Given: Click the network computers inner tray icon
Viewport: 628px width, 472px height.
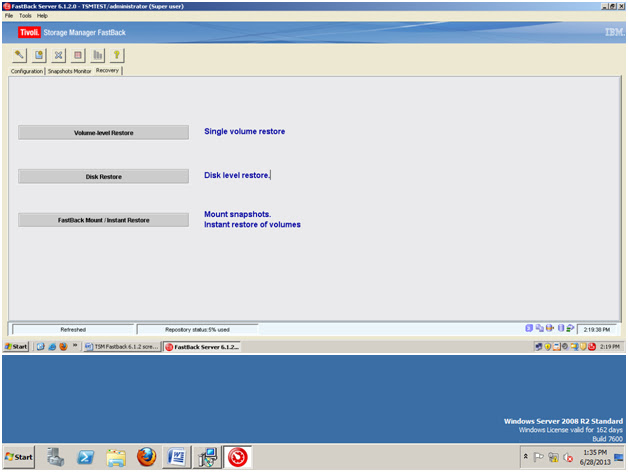Looking at the screenshot, I should [x=539, y=347].
